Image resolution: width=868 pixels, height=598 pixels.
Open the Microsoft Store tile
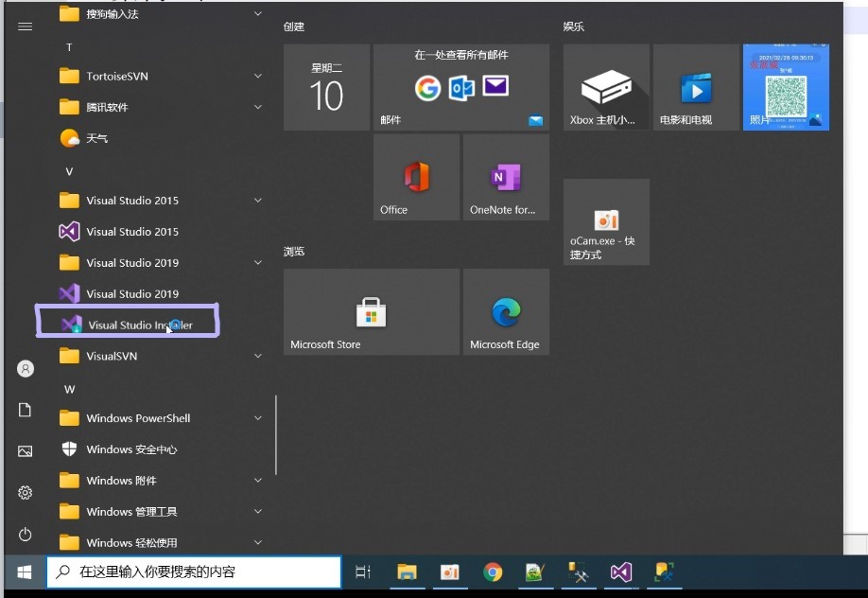370,311
